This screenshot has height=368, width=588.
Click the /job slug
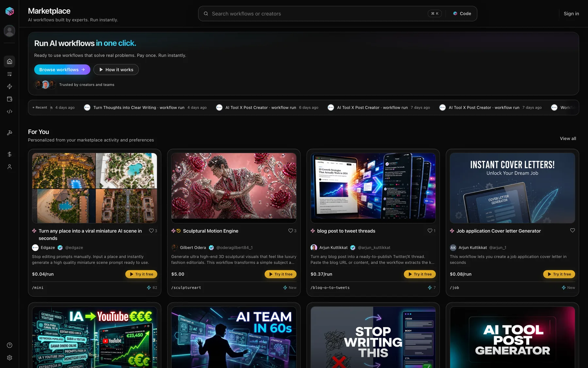point(454,288)
